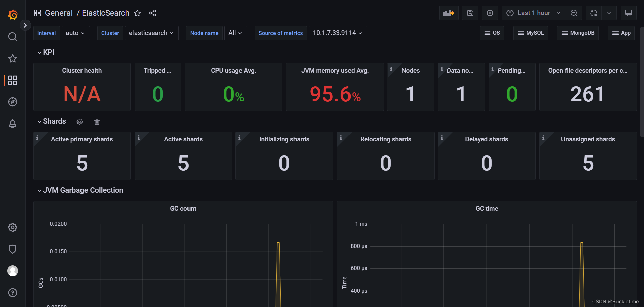
Task: Open the MySQL dashboard links menu
Action: click(x=531, y=33)
